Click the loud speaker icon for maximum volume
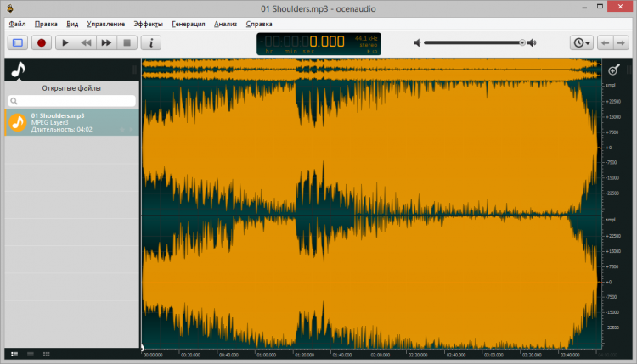 pyautogui.click(x=532, y=42)
